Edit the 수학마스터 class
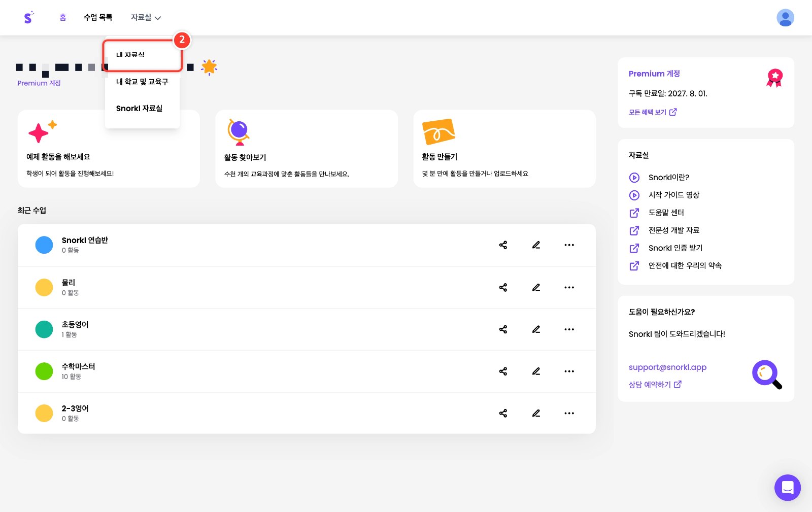 click(x=536, y=371)
